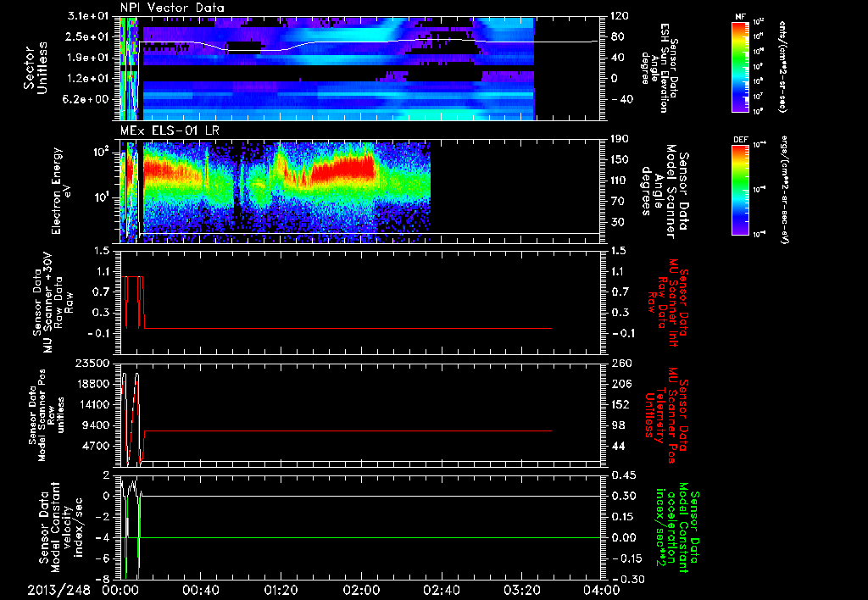Click the "120" sun elevation tick value
This screenshot has width=868, height=600.
tap(620, 16)
